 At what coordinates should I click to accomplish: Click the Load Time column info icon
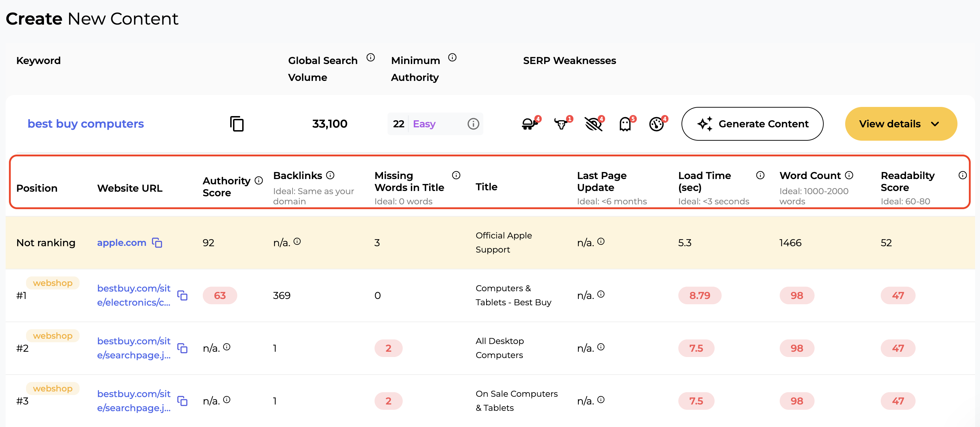tap(760, 175)
